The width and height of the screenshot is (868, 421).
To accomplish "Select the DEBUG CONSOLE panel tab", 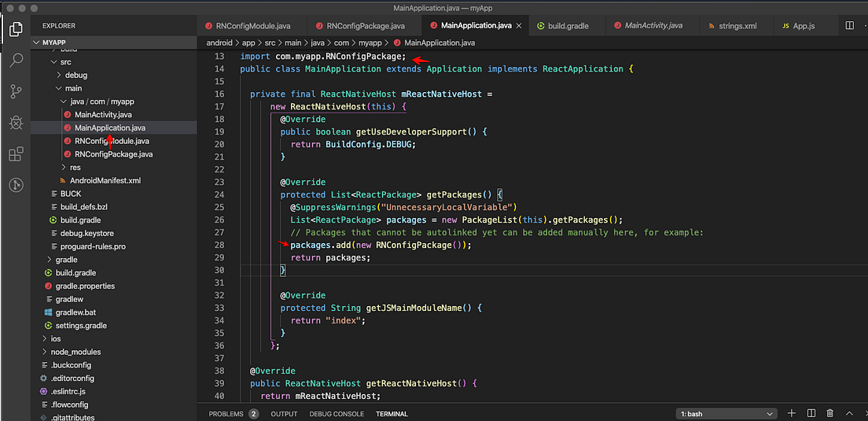I will coord(337,414).
